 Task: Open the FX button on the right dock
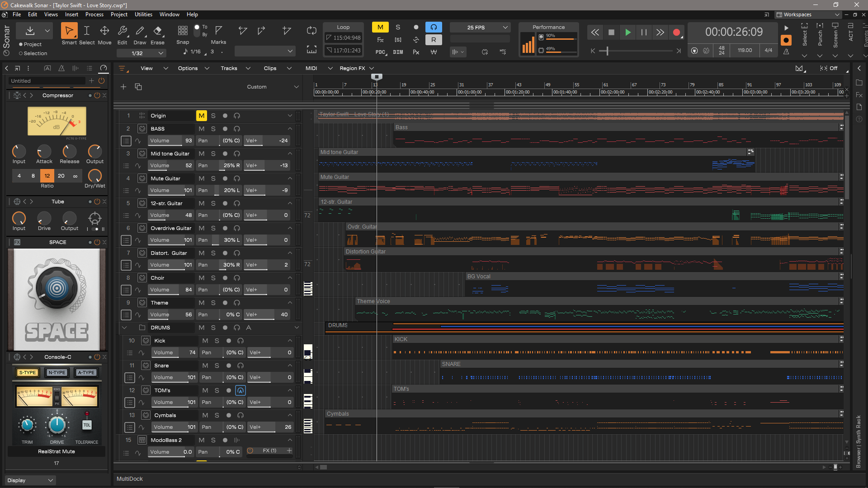pyautogui.click(x=859, y=95)
